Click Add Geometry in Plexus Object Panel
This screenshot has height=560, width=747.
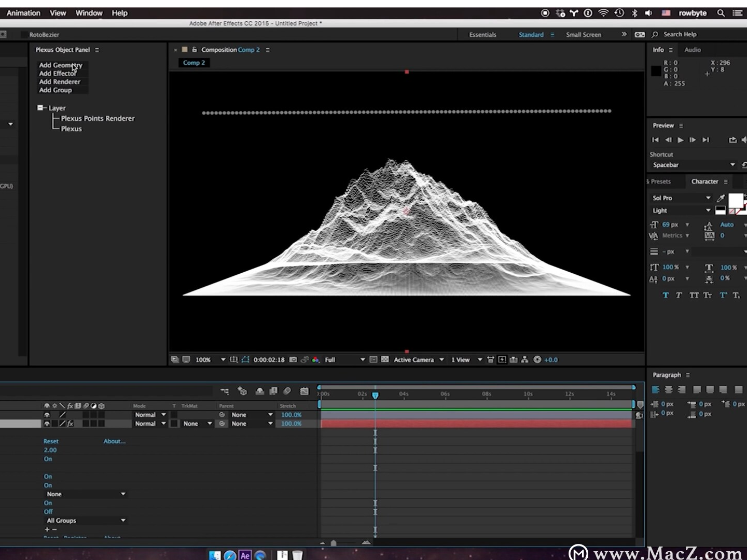pos(61,65)
